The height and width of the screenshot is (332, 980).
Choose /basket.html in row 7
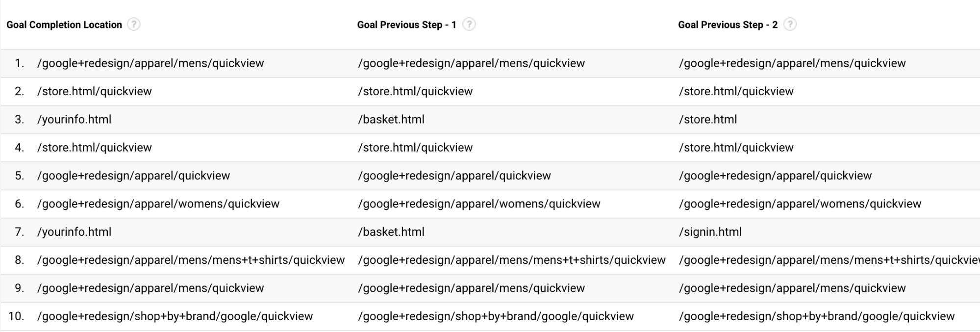[x=391, y=232]
